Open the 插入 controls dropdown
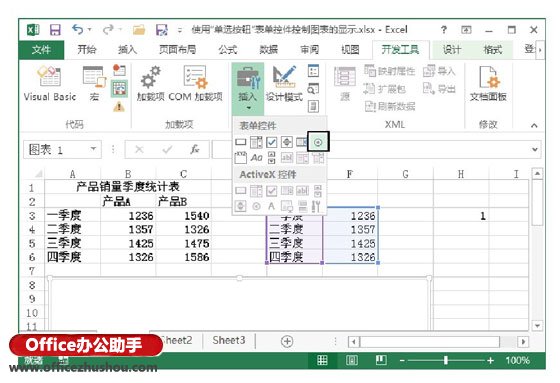 (248, 89)
